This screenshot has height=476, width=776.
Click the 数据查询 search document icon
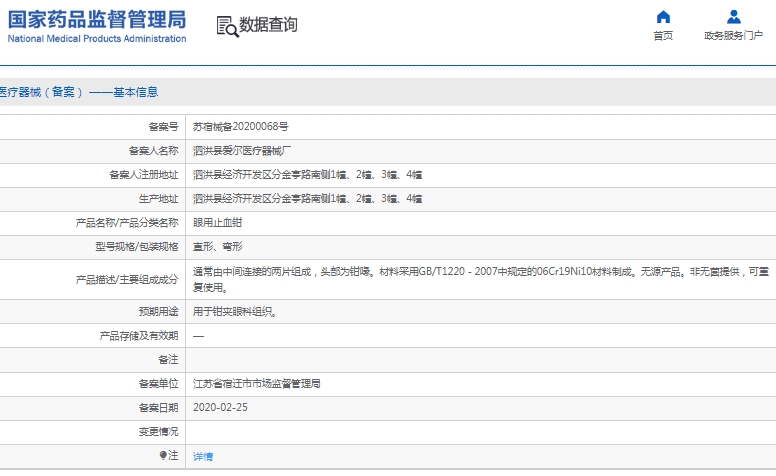[x=227, y=26]
